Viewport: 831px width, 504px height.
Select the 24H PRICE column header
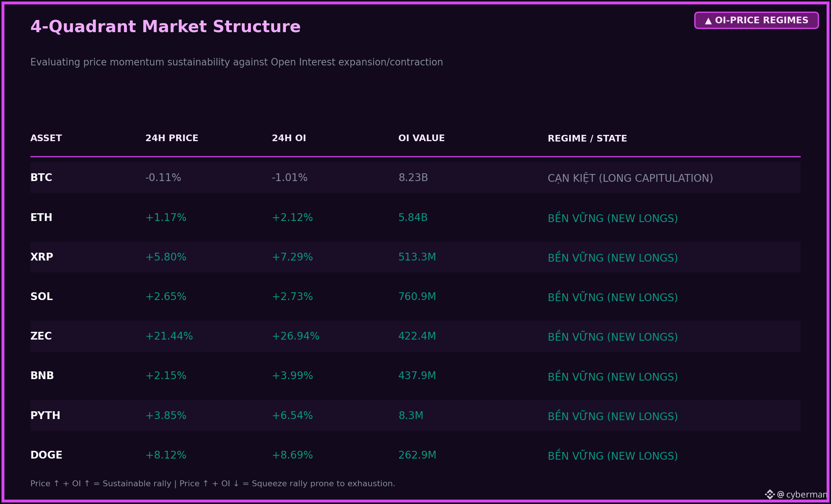tap(172, 138)
